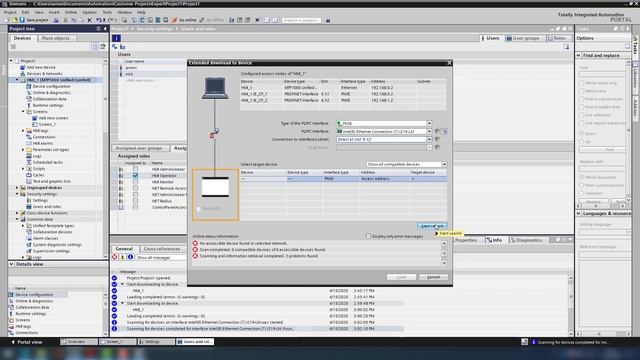Expand the Ungrouped devices tree node
The image size is (640, 360).
click(x=17, y=188)
